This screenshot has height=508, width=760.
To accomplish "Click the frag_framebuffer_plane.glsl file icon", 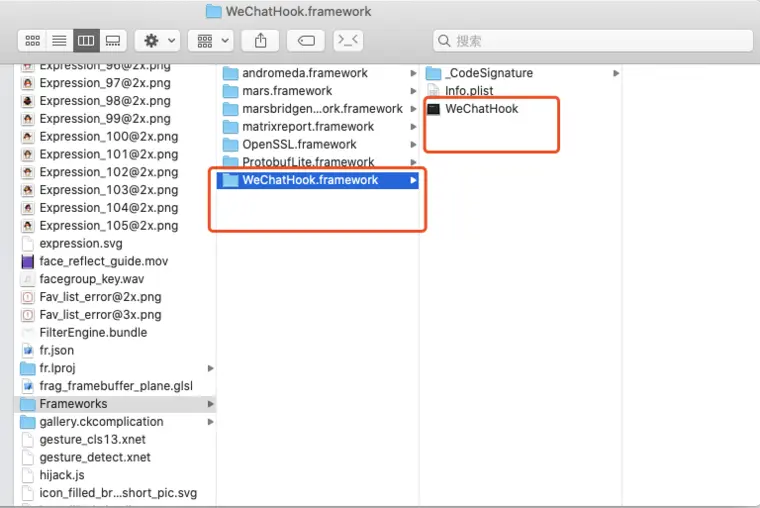I will (28, 386).
